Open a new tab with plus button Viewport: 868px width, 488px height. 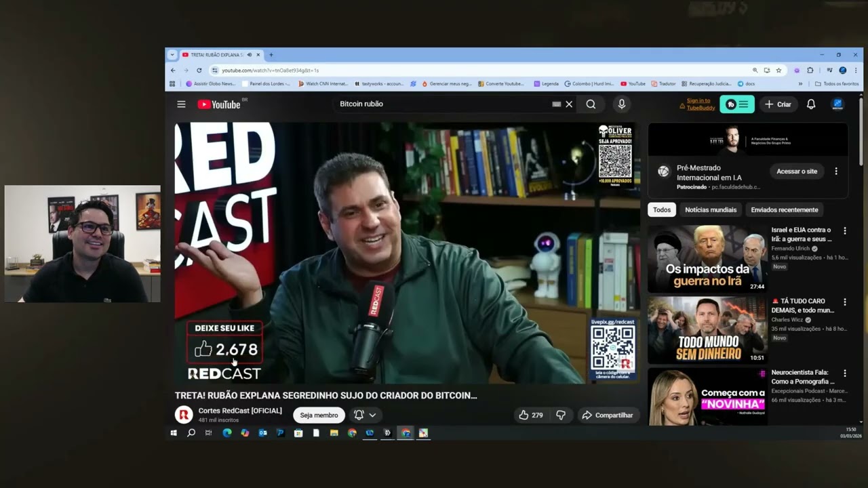point(271,55)
